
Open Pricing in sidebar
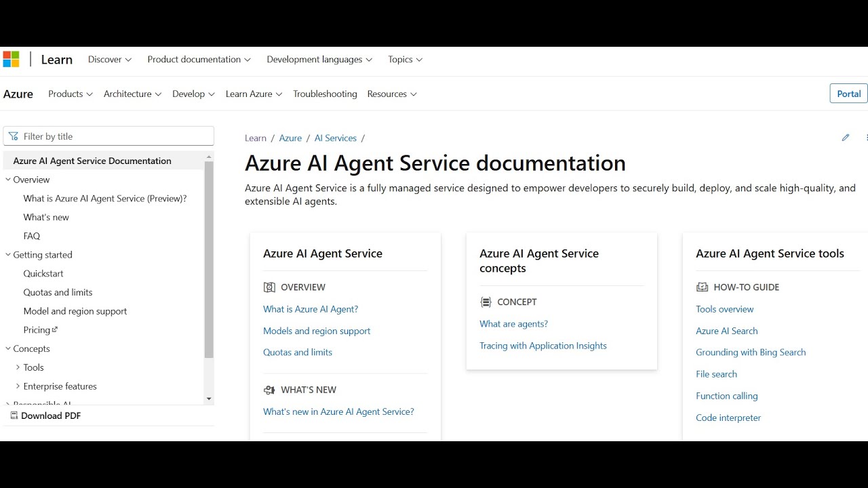coord(37,330)
